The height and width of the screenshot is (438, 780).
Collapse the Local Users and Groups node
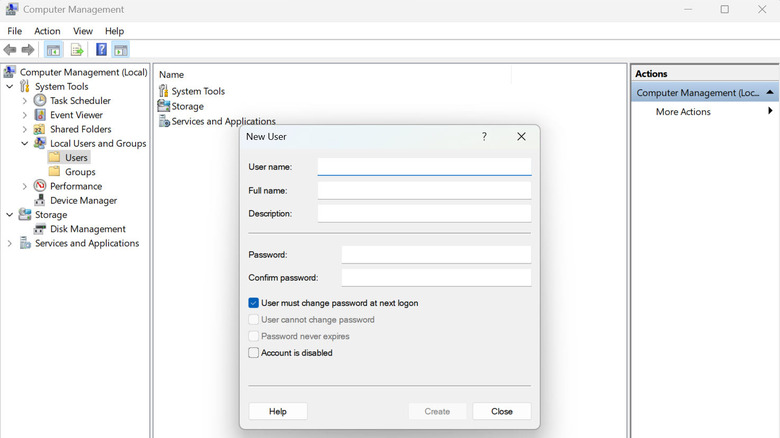click(x=25, y=144)
